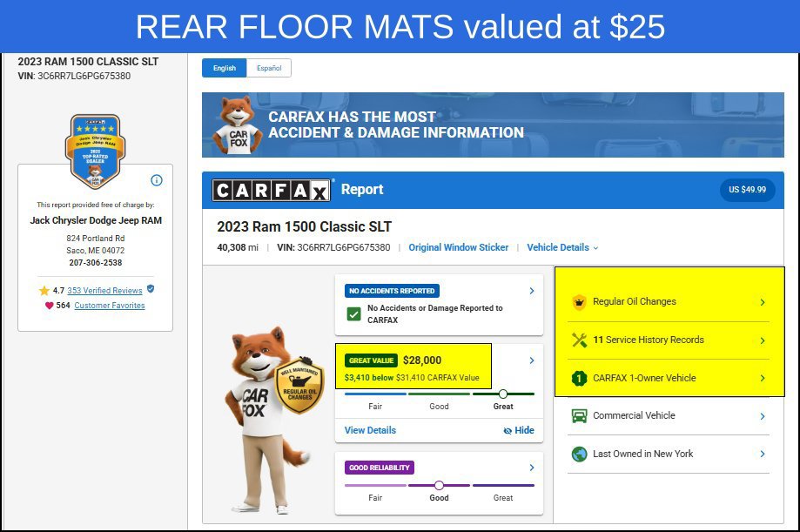
Task: Click the reliability rating slider marker
Action: click(439, 486)
